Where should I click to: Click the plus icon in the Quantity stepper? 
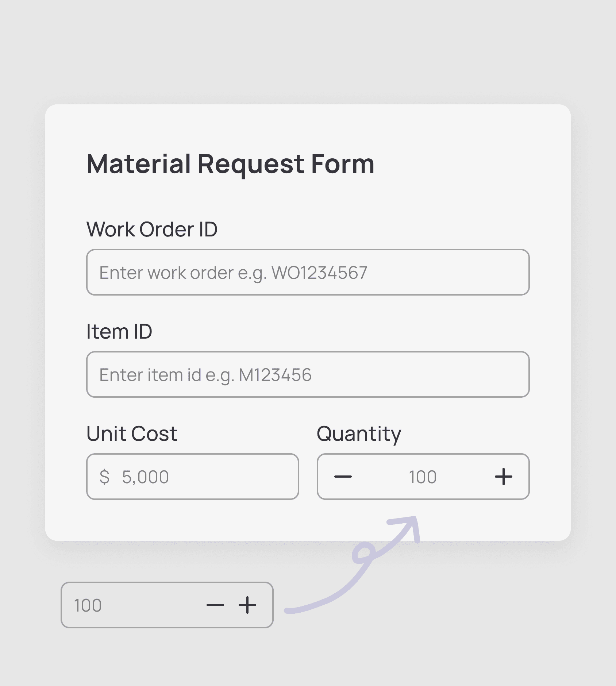(504, 476)
